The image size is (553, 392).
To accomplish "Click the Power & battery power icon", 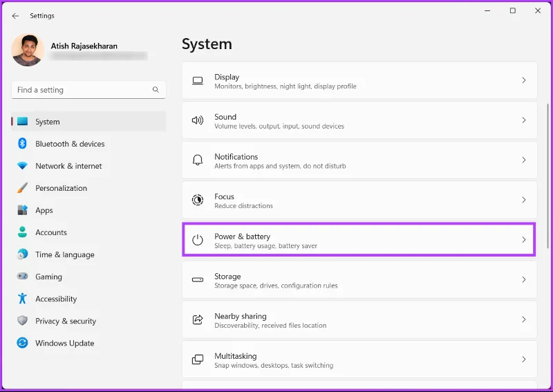I will [x=198, y=240].
